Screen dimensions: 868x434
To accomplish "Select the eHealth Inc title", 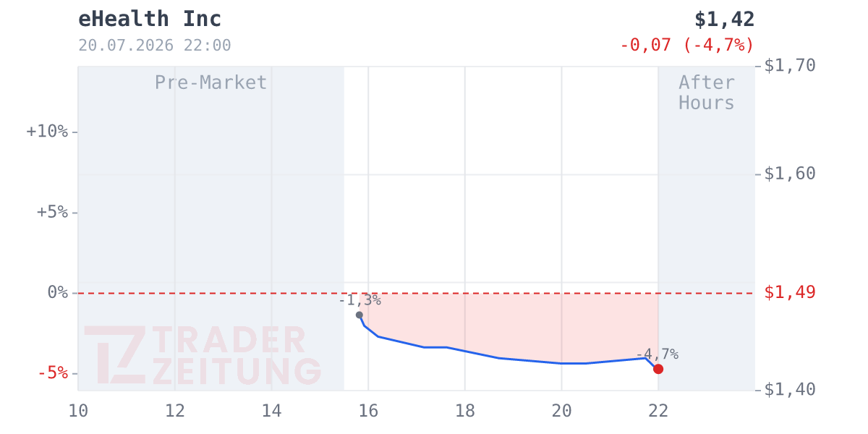I will point(150,19).
